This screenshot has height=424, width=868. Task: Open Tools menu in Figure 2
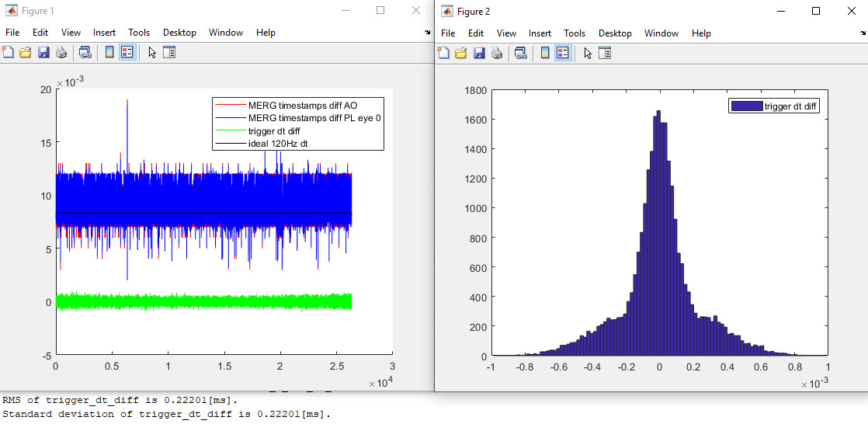[x=575, y=33]
